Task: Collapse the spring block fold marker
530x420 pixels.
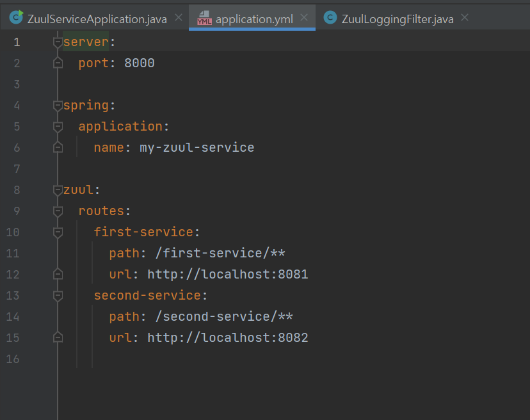Action: pyautogui.click(x=58, y=106)
